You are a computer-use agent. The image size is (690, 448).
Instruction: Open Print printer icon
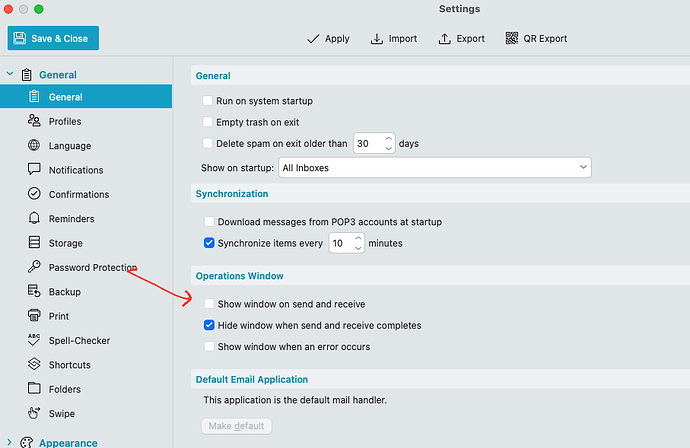point(34,315)
